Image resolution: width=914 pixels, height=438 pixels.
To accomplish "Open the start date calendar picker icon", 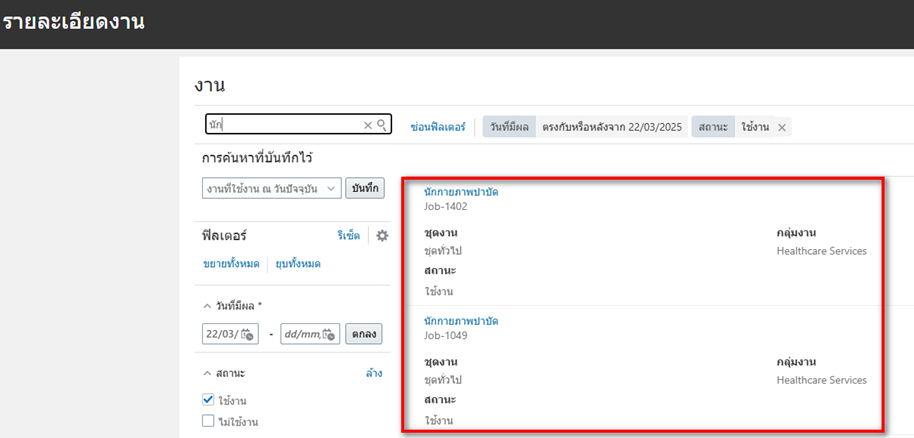I will [248, 335].
